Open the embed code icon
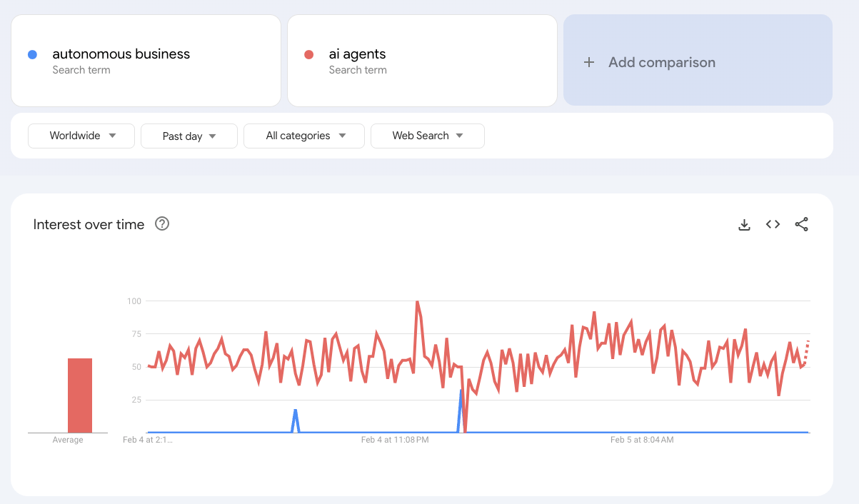The width and height of the screenshot is (859, 504). pyautogui.click(x=773, y=225)
